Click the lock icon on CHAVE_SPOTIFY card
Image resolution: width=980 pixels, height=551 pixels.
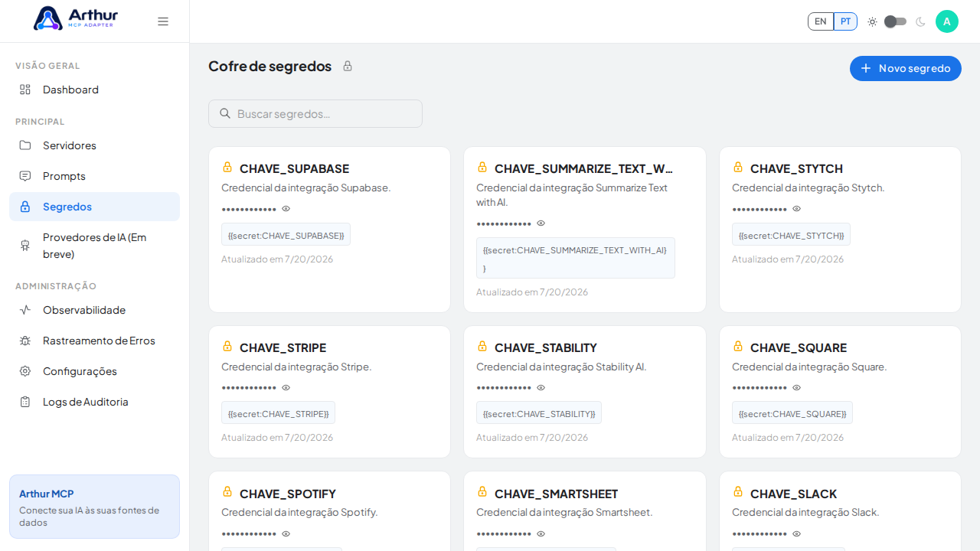tap(227, 491)
